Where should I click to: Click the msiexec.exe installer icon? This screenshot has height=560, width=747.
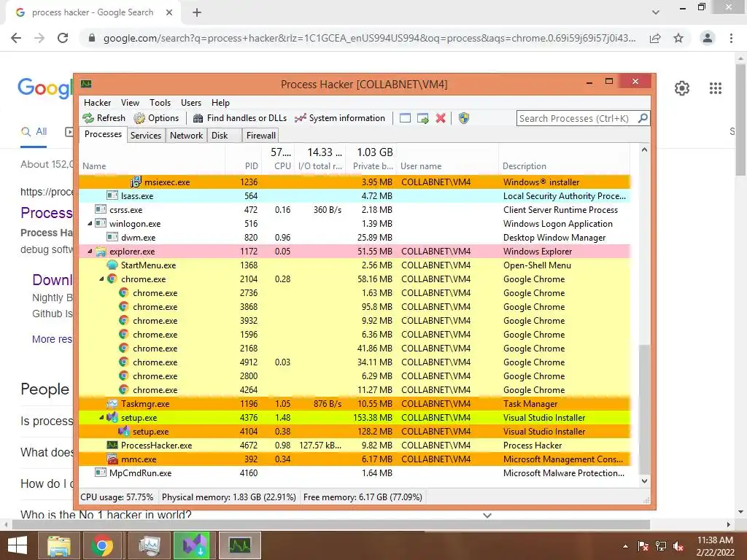point(136,182)
